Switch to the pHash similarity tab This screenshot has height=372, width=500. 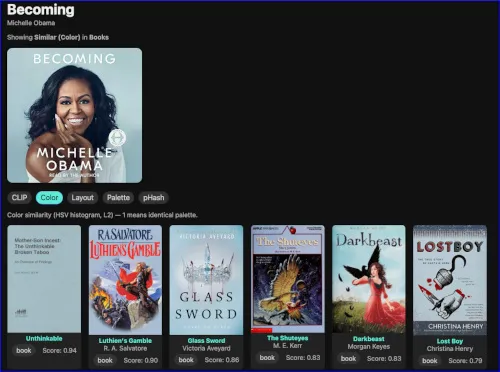click(x=154, y=198)
